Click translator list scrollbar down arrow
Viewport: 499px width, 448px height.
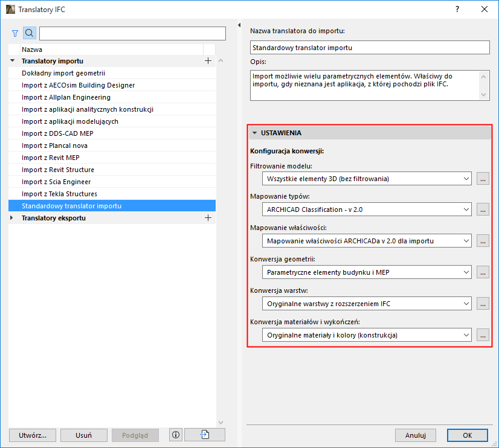(221, 422)
